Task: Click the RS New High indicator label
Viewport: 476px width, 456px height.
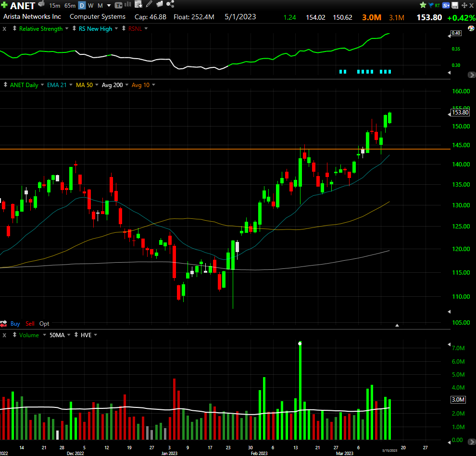Action: coord(95,28)
